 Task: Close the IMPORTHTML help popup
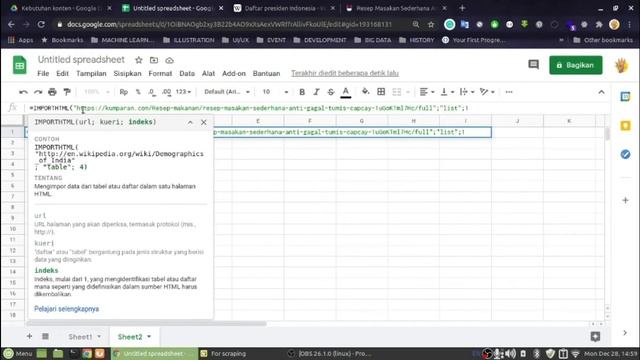click(x=204, y=122)
